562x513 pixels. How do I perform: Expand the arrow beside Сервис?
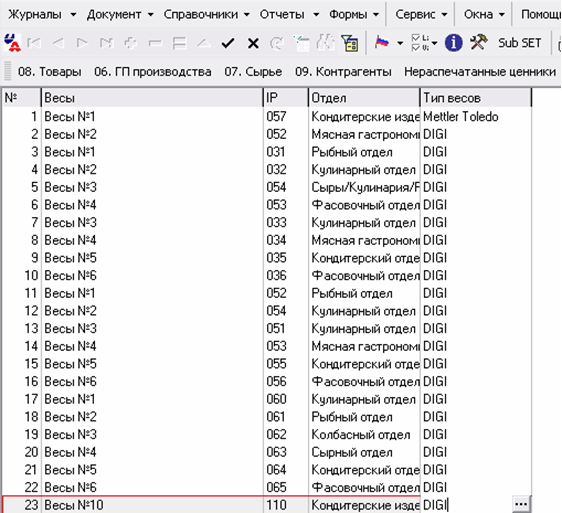pos(444,15)
